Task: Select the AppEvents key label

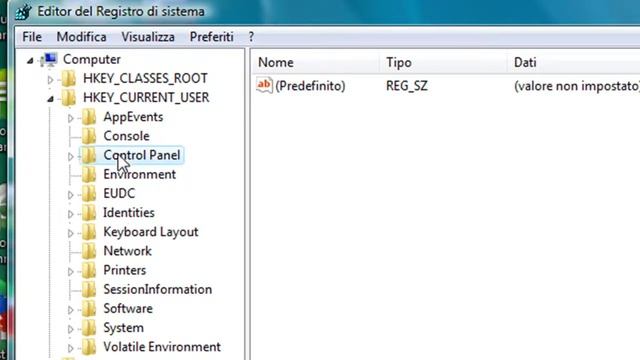Action: pyautogui.click(x=133, y=117)
